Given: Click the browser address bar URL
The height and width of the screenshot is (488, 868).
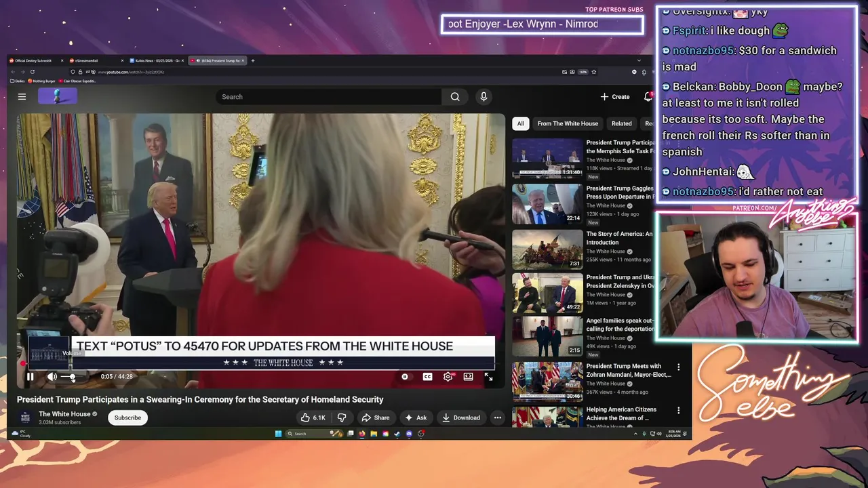Looking at the screenshot, I should [131, 72].
